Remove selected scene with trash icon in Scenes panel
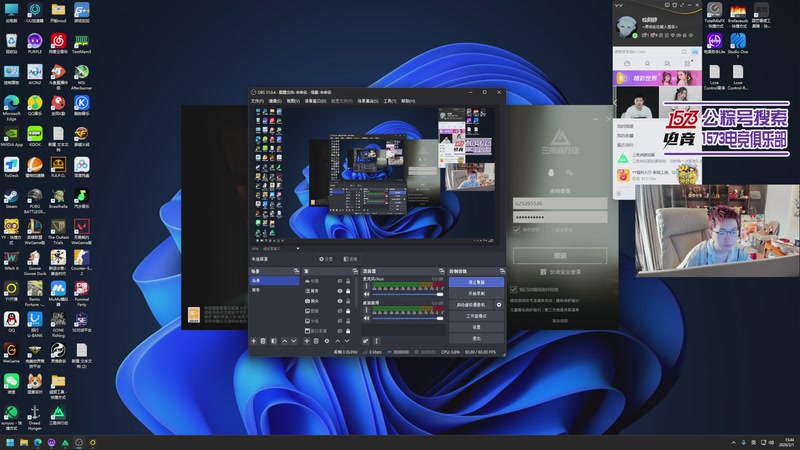 pos(263,341)
